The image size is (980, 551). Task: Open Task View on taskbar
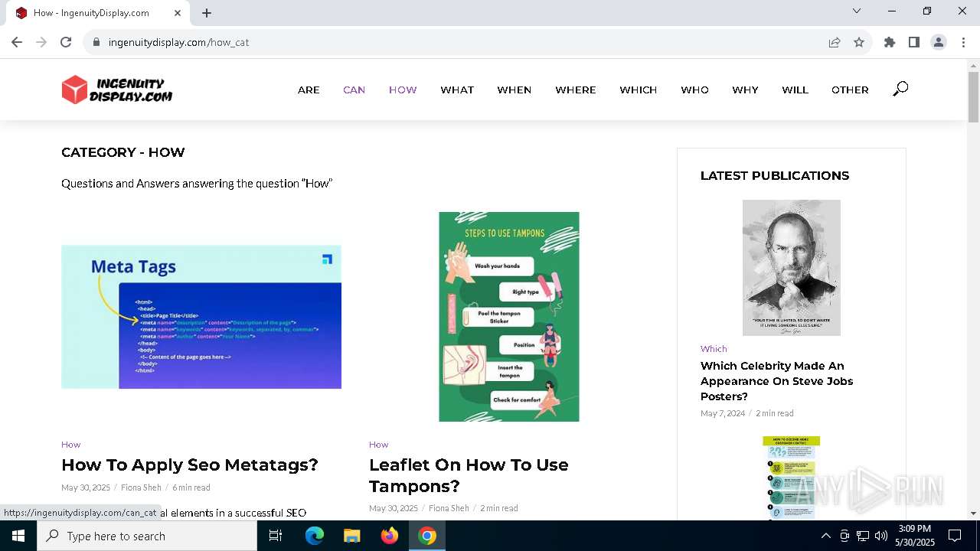click(x=276, y=536)
